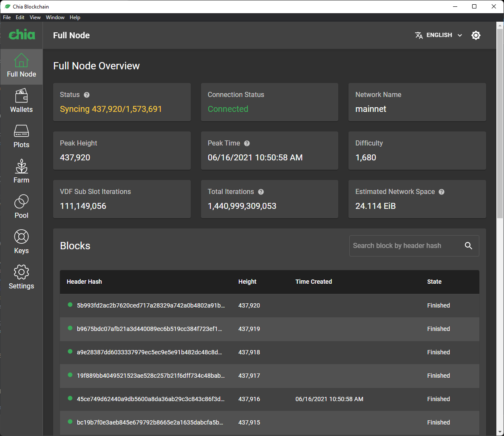Screen dimensions: 504x436
Task: Click Total Iterations value 1,440,999,309,053
Action: click(242, 206)
